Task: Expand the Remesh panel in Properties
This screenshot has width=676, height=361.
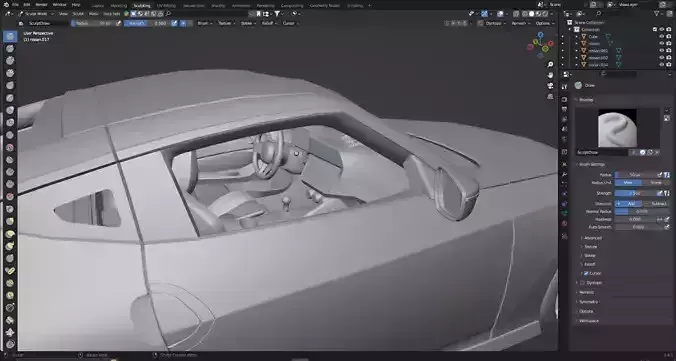Action: coord(586,292)
